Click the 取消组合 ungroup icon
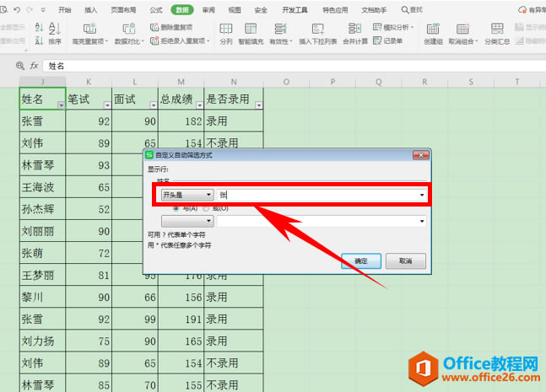Screen dimensions: 546x392 tap(462, 29)
